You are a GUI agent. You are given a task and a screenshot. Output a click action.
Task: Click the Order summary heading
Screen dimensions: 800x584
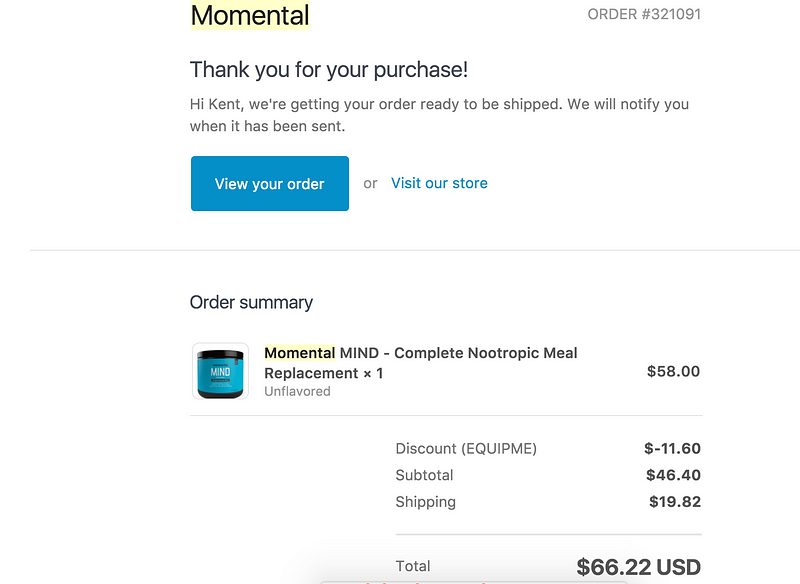tap(251, 302)
